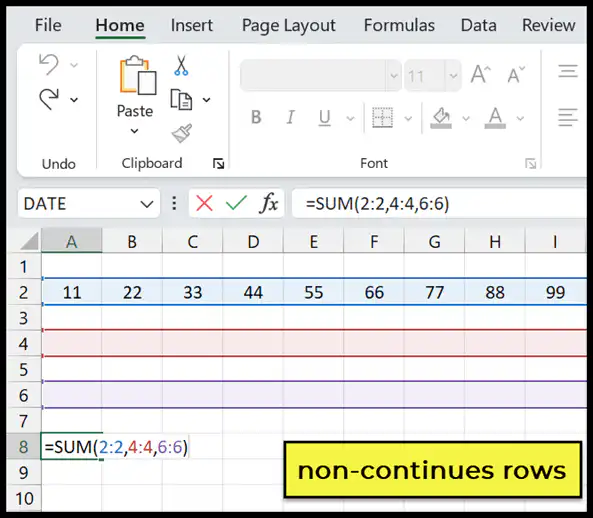Expand the font size dropdown arrow

coord(453,76)
